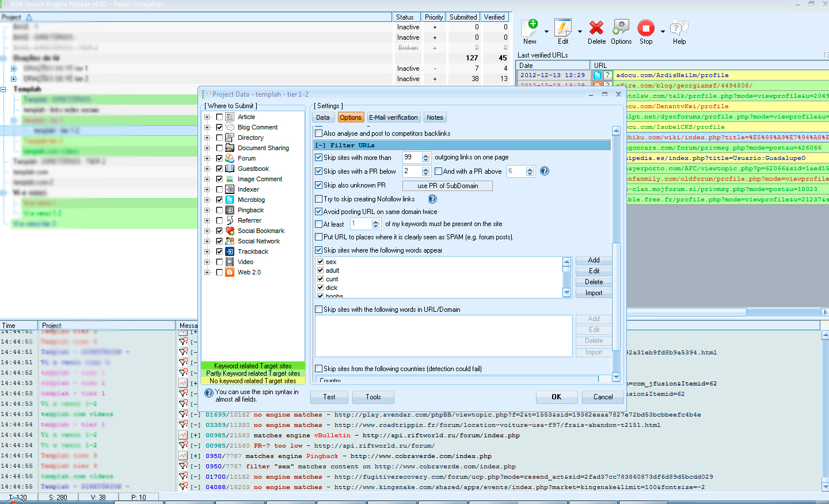Confirm dialog with OK button

click(x=556, y=397)
